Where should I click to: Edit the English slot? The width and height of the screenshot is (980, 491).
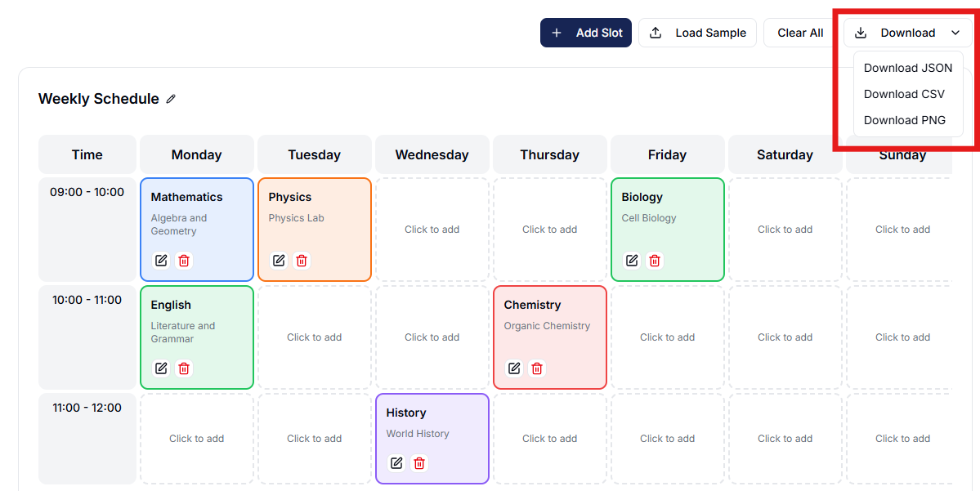[161, 368]
